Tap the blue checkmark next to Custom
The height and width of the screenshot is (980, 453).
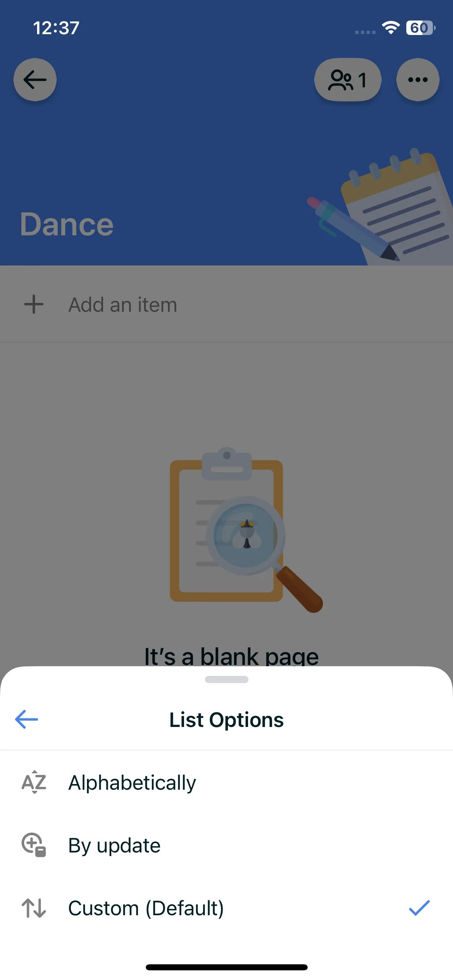(420, 908)
